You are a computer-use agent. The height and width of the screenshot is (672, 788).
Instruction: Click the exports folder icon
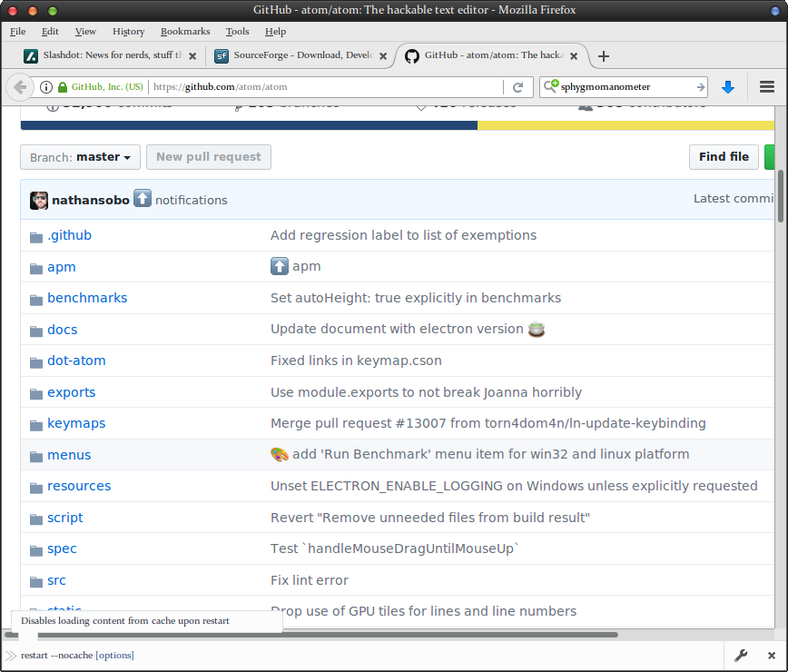point(35,393)
